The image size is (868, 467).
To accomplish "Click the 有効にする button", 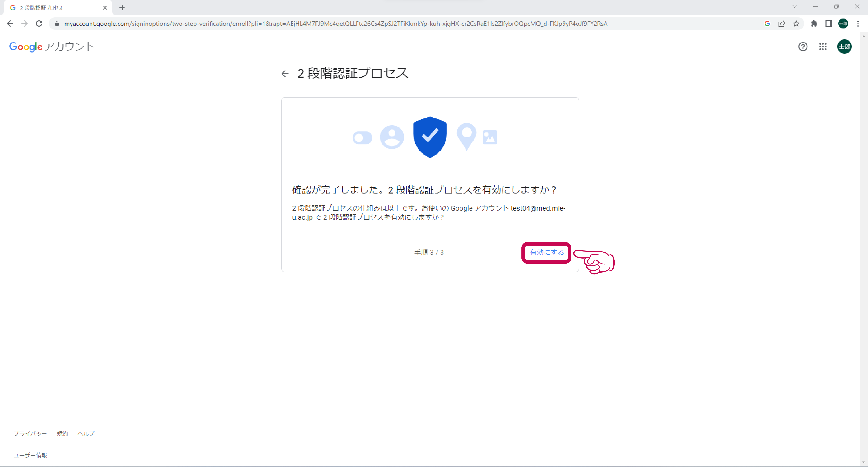I will [x=546, y=253].
